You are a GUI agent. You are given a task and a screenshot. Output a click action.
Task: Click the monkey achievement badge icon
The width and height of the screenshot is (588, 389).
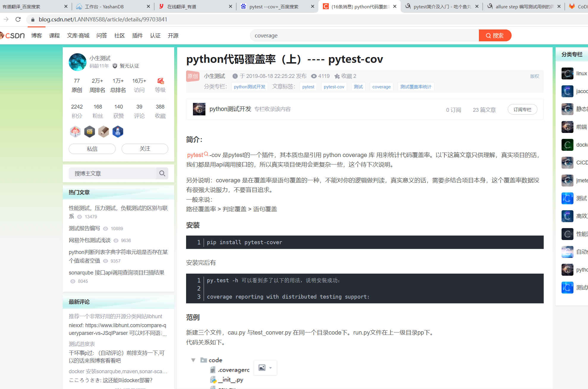coord(75,131)
